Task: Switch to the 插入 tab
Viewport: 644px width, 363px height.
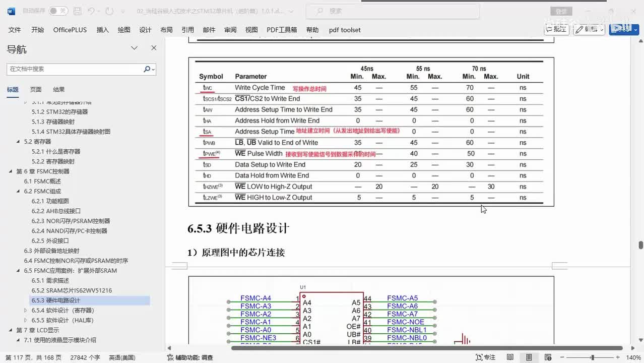Action: coord(102,30)
